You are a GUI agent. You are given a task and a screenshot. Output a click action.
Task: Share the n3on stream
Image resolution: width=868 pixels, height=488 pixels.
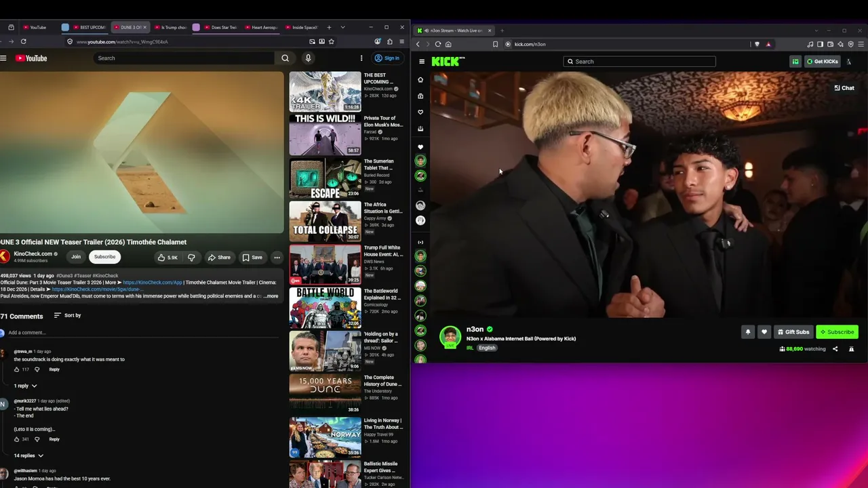(835, 349)
